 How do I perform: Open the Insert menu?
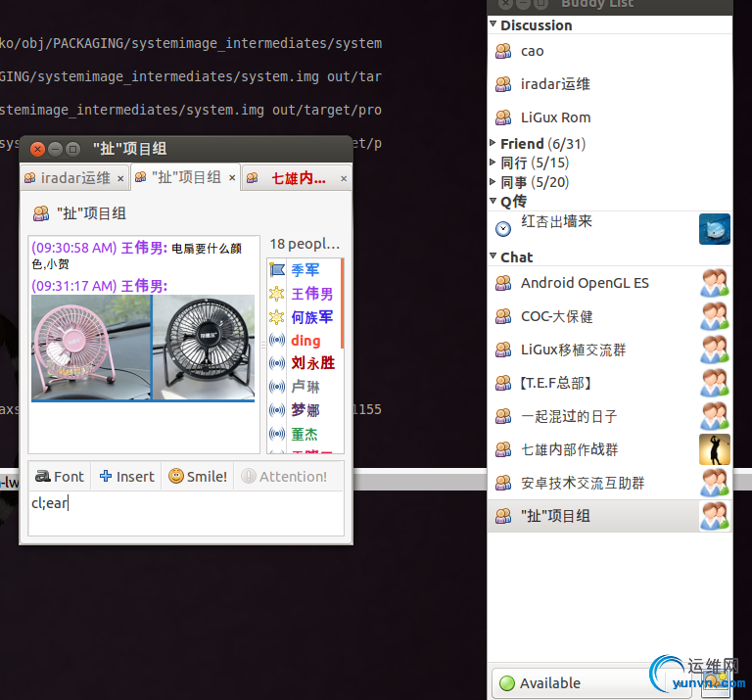[x=126, y=477]
